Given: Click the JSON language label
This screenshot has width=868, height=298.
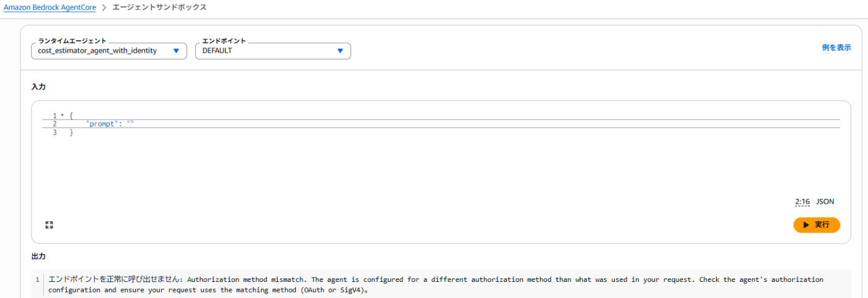Looking at the screenshot, I should [825, 202].
